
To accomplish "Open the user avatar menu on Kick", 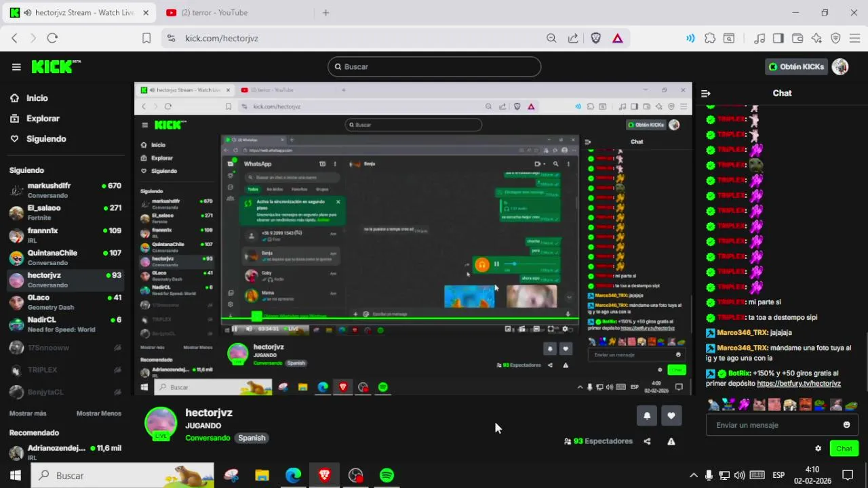I will click(x=840, y=66).
